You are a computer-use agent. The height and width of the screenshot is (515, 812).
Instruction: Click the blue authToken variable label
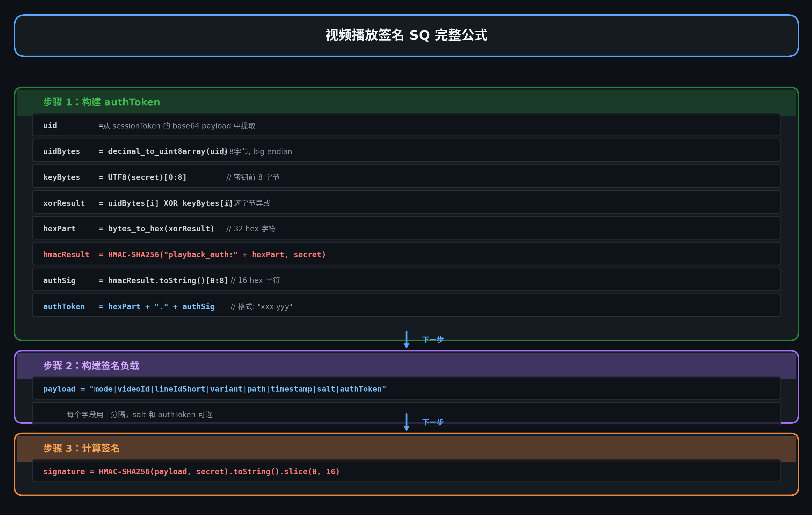point(64,306)
